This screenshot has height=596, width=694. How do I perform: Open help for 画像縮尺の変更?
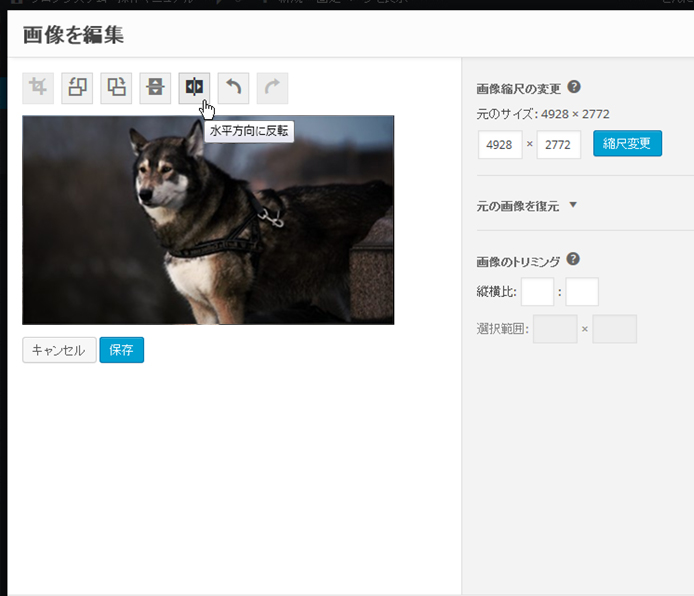(x=574, y=87)
